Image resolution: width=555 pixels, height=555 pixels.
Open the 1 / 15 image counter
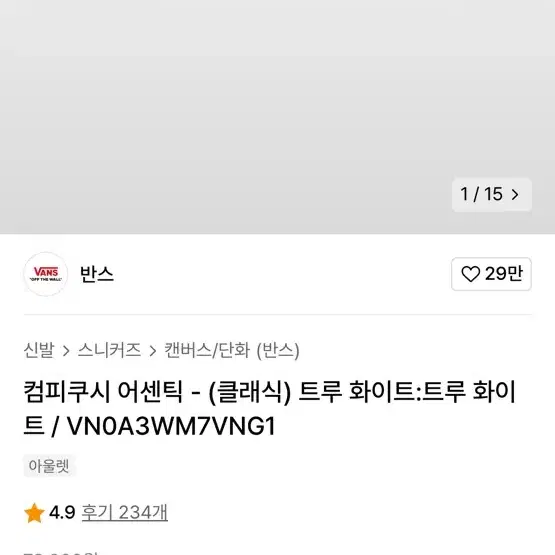pos(492,194)
